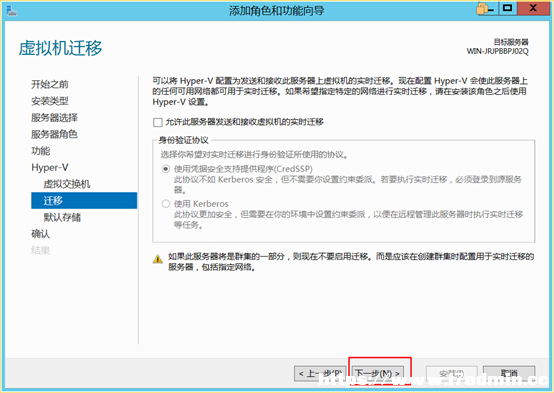The height and width of the screenshot is (393, 554).
Task: Go to the 安装类型 step
Action: (50, 101)
